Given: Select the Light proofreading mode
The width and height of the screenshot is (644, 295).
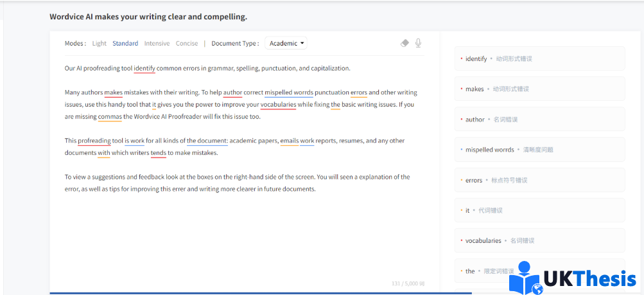Looking at the screenshot, I should [x=99, y=44].
